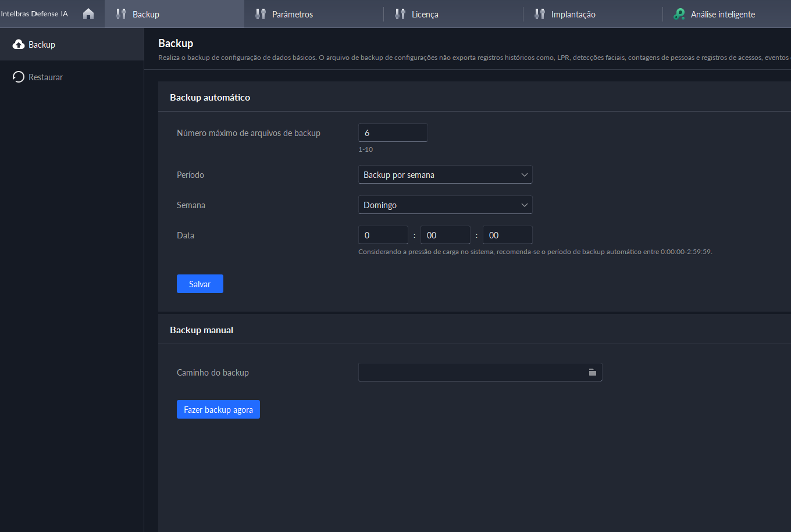This screenshot has width=791, height=532.
Task: Browse folder icon in Caminho do backup
Action: click(x=592, y=372)
